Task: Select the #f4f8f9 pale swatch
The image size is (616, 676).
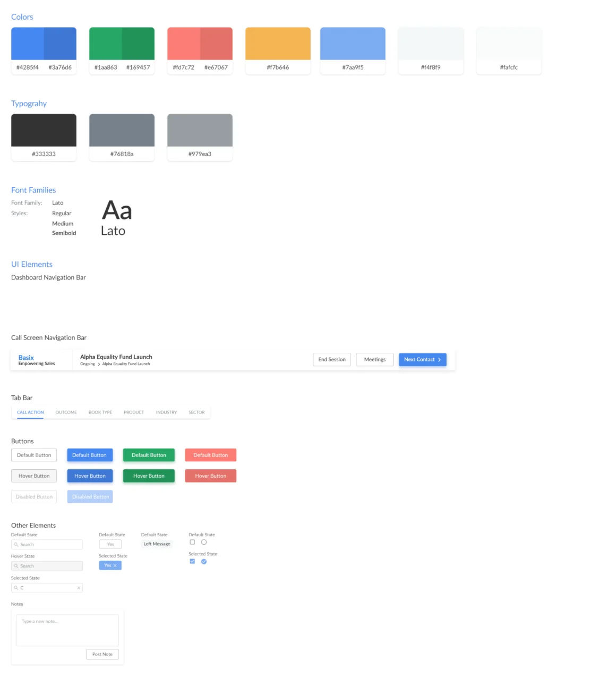Action: [431, 44]
